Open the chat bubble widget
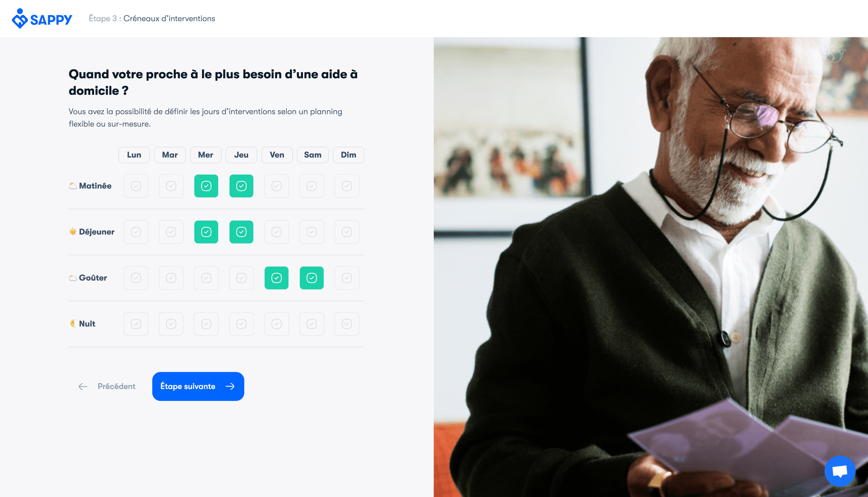Screen dimensions: 868x497 click(840, 471)
